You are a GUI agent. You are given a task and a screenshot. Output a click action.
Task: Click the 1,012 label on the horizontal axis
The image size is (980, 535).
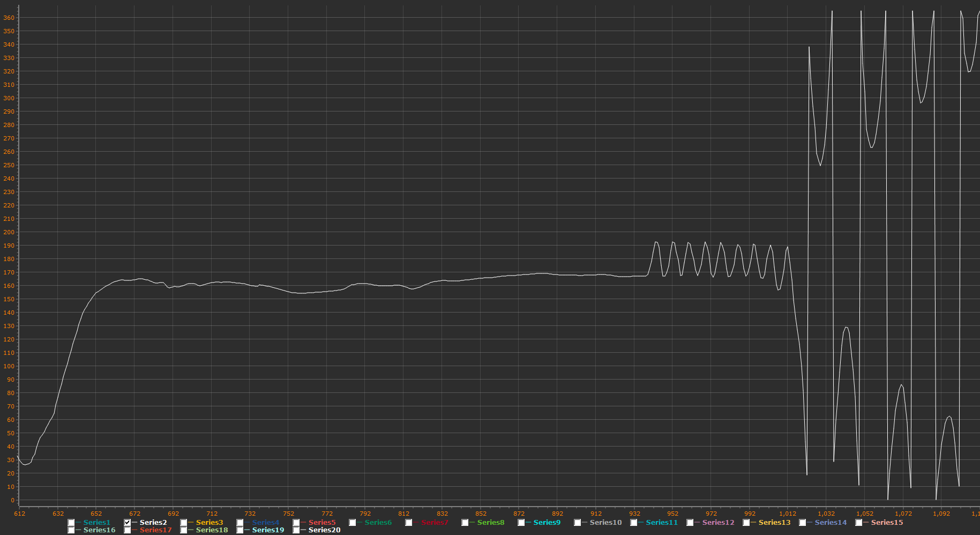pos(788,514)
